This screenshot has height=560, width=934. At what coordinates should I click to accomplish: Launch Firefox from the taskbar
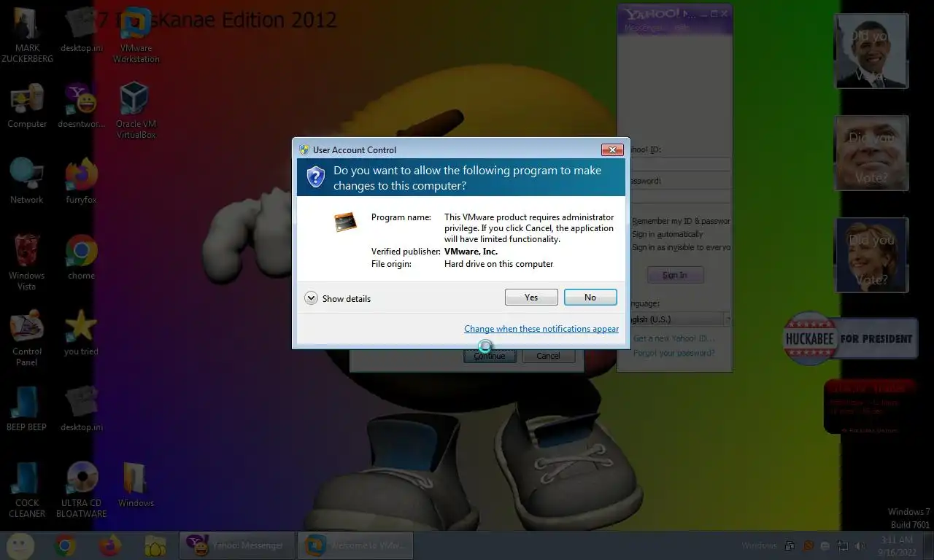[109, 545]
